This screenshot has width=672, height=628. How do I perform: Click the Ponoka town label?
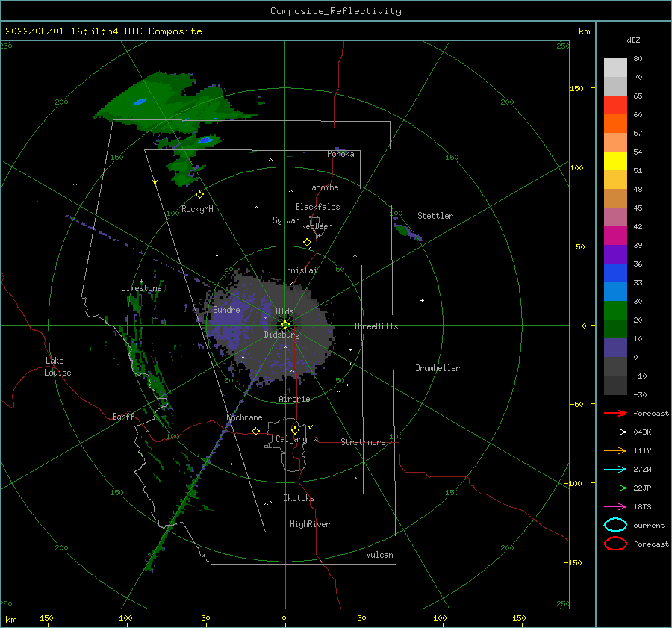coord(340,154)
